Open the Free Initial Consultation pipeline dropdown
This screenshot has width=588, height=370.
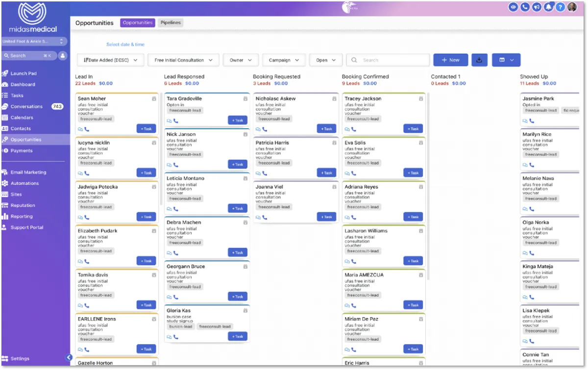pyautogui.click(x=183, y=60)
